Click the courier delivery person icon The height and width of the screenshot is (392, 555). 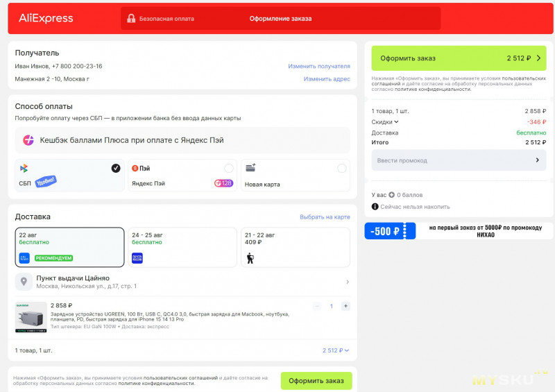[250, 258]
